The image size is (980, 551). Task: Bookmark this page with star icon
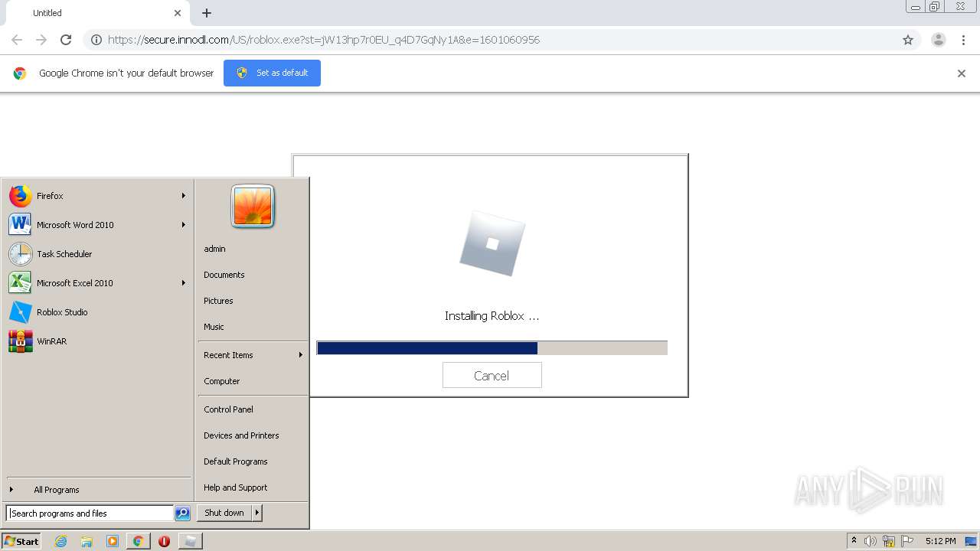coord(908,40)
